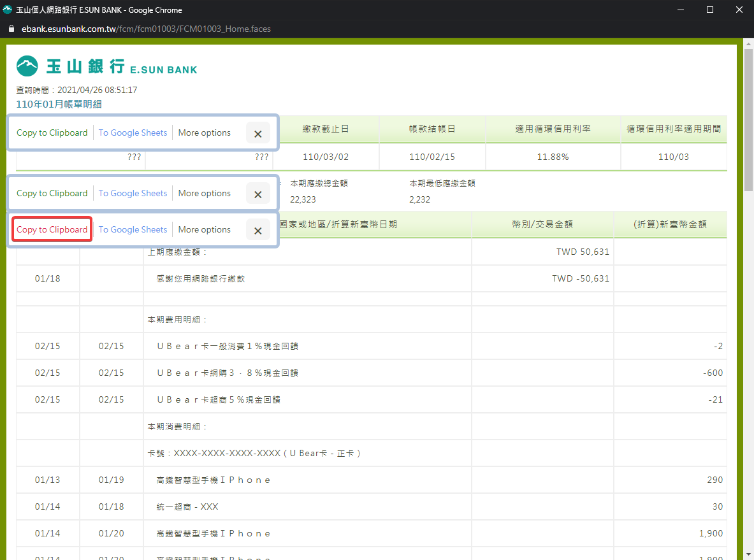Viewport: 754px width, 560px height.
Task: Click the lock icon in address bar
Action: pos(11,29)
